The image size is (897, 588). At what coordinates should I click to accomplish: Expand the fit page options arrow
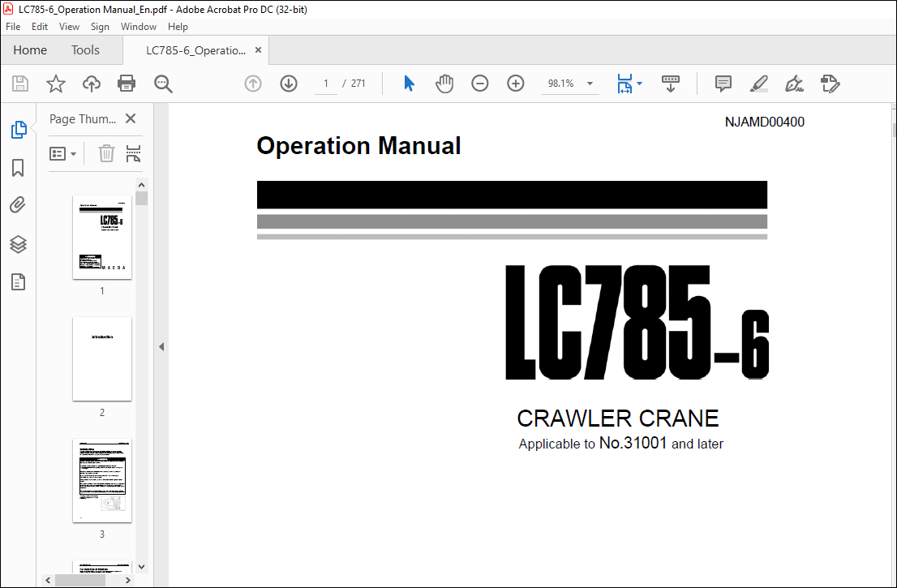pyautogui.click(x=640, y=84)
